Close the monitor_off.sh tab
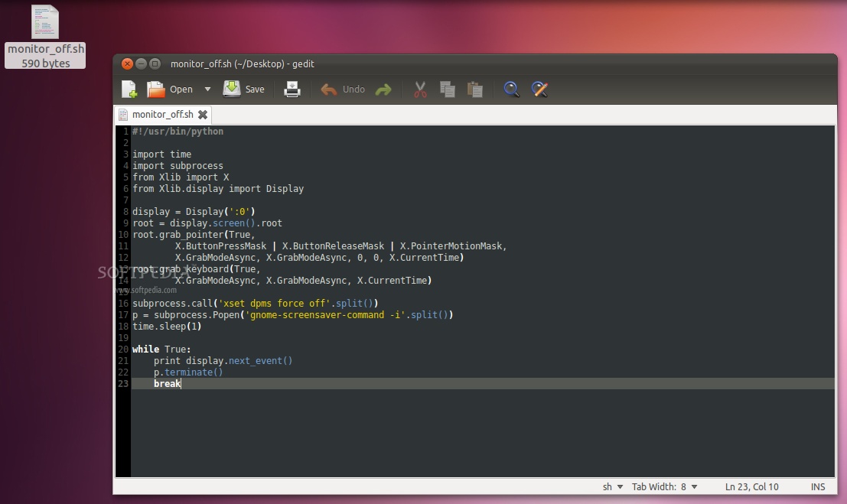The height and width of the screenshot is (504, 847). pos(202,114)
